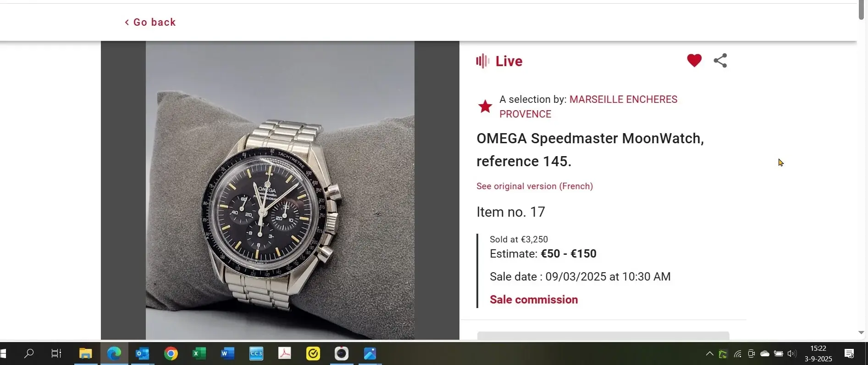Open the MARSEILLE ENCHERES PROVENCE auctioneer link
Viewport: 868px width, 365px height.
point(588,107)
